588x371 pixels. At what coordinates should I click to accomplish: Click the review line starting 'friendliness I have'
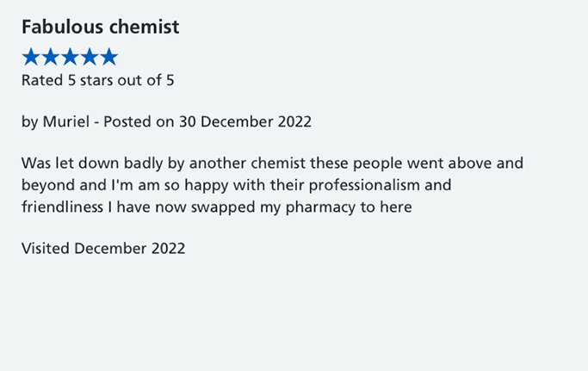217,207
